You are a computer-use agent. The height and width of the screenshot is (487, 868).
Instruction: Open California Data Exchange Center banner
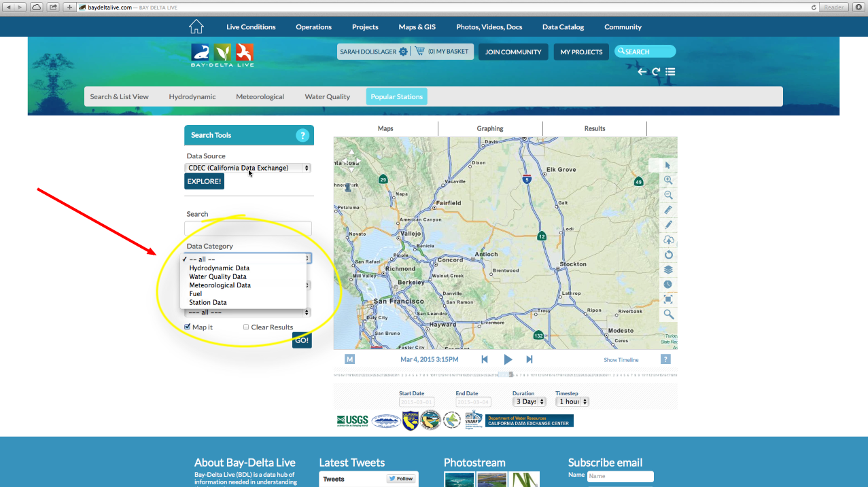pyautogui.click(x=529, y=421)
